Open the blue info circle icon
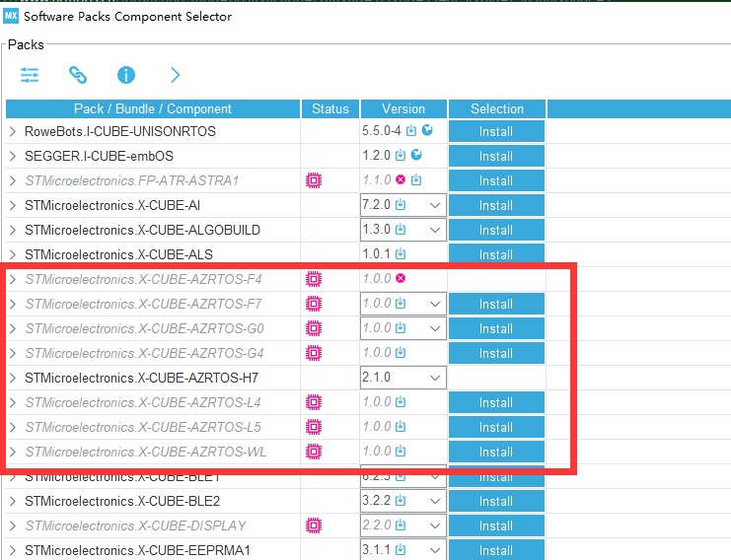This screenshot has height=560, width=731. pyautogui.click(x=126, y=75)
